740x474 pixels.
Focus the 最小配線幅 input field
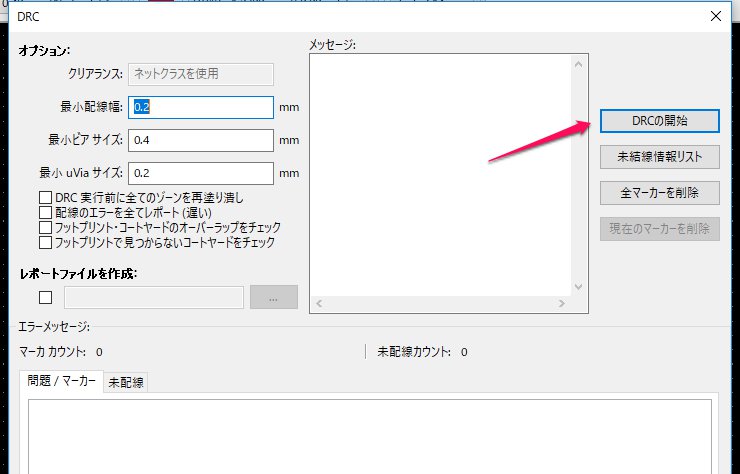(x=201, y=107)
